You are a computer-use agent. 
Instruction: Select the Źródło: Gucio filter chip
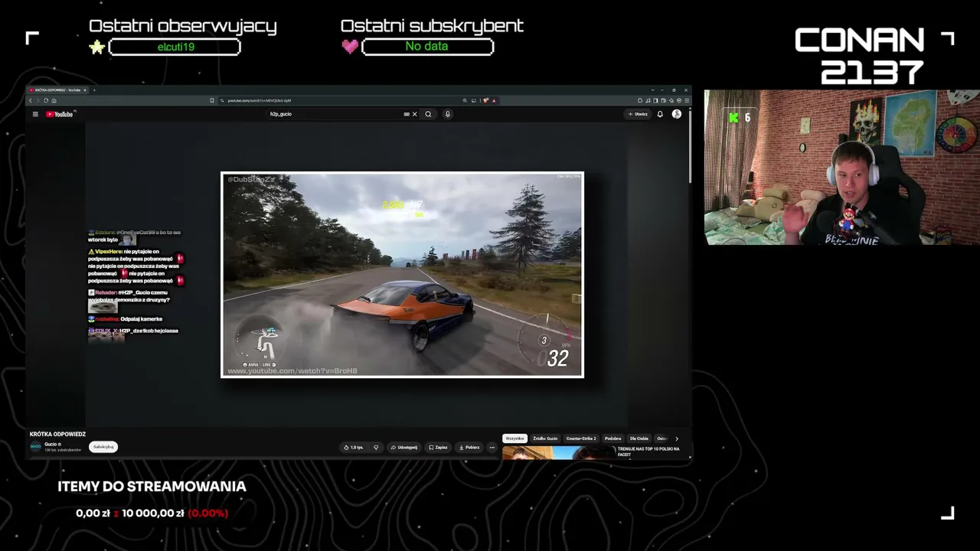click(x=545, y=439)
